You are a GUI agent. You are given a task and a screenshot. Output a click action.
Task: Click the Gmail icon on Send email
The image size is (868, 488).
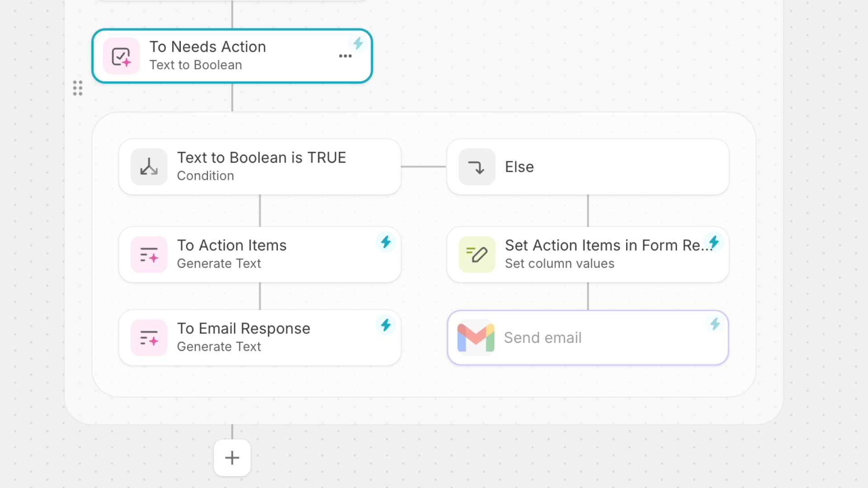pos(476,338)
